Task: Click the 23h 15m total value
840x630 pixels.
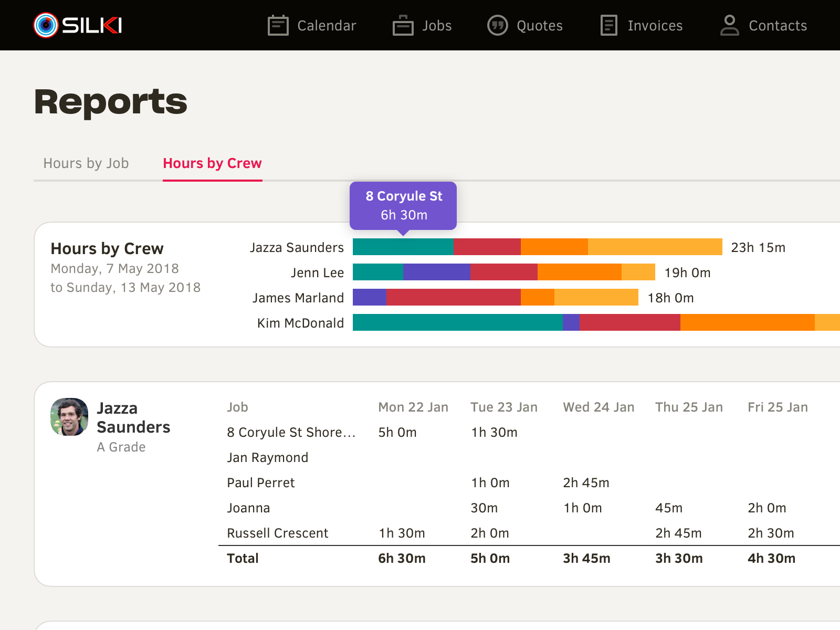Action: pos(758,247)
